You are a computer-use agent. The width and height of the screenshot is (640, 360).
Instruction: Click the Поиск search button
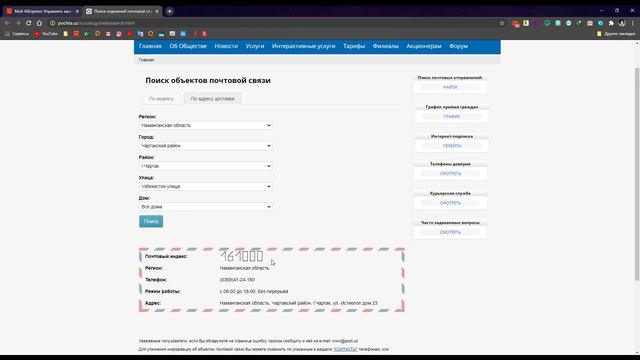coord(151,221)
